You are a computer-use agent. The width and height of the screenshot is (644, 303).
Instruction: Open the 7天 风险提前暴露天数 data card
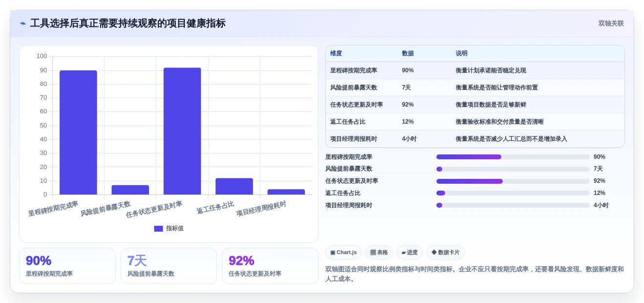[169, 266]
